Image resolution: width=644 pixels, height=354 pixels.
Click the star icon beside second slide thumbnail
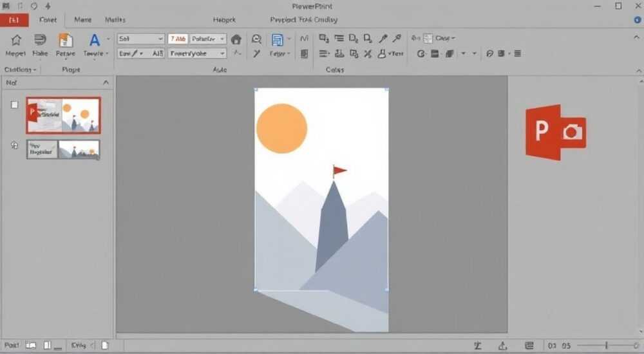tap(14, 145)
